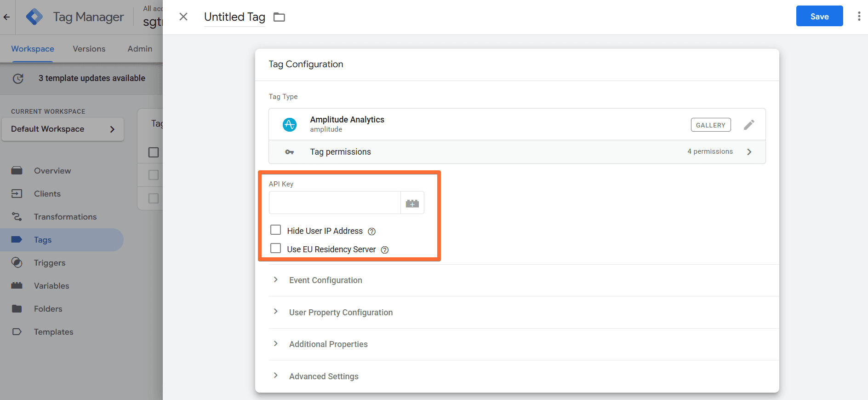Click the 4 permissions text
This screenshot has height=400, width=868.
pos(710,151)
